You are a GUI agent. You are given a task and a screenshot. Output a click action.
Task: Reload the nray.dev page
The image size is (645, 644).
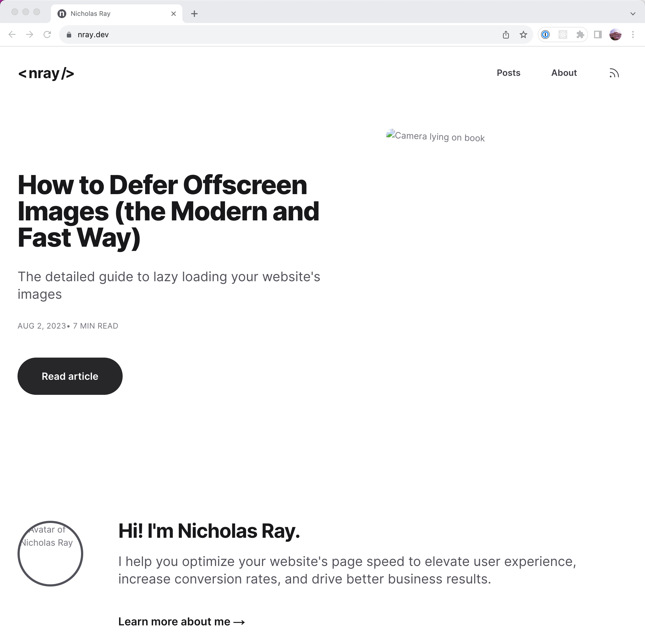click(x=47, y=34)
